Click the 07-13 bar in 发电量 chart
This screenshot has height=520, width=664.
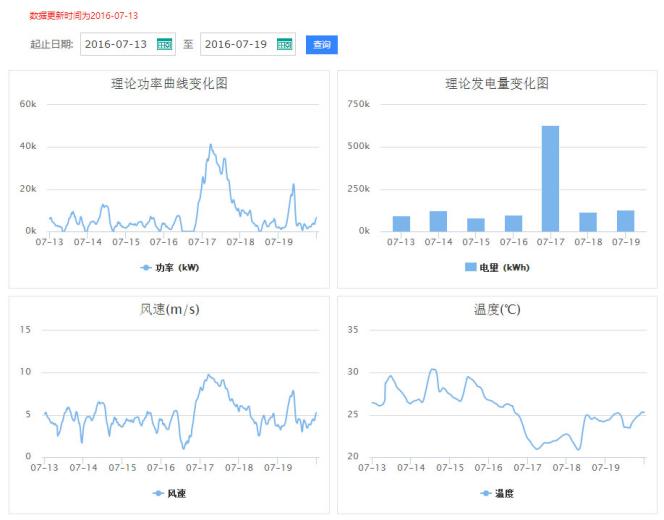(x=401, y=223)
